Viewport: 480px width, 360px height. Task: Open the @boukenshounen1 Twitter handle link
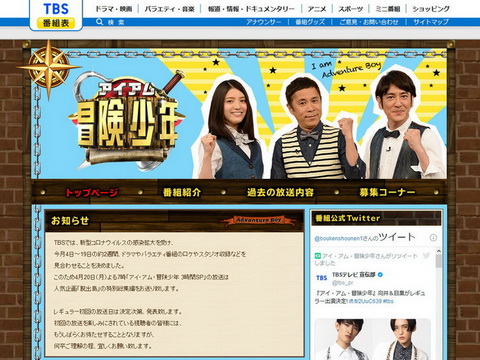pos(338,239)
